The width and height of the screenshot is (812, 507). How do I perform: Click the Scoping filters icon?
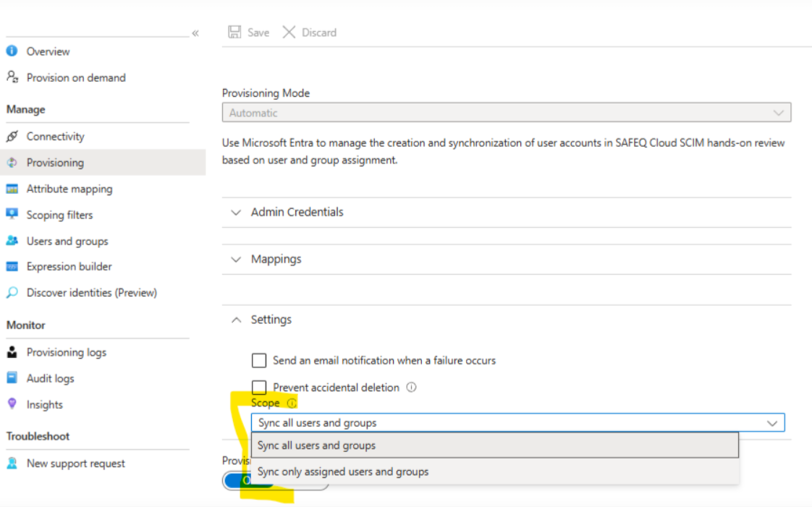coord(12,214)
